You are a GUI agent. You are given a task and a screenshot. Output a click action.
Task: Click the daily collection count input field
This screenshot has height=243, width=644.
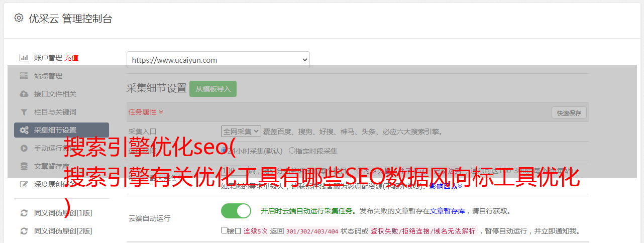point(235,171)
